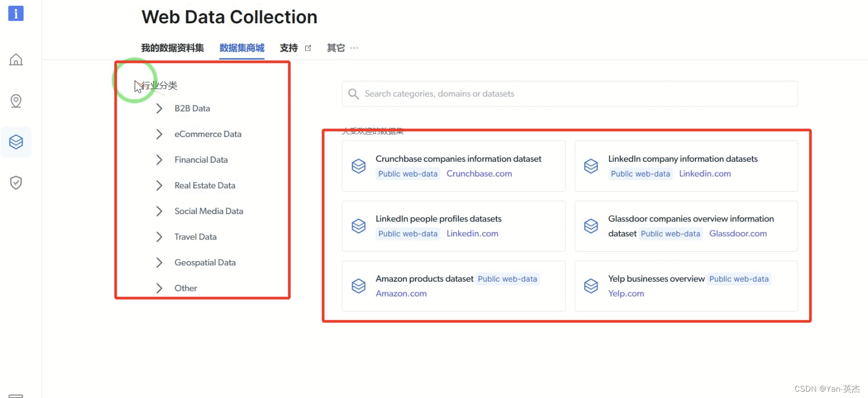Open Amazon.com domain link
This screenshot has width=868, height=398.
(401, 294)
